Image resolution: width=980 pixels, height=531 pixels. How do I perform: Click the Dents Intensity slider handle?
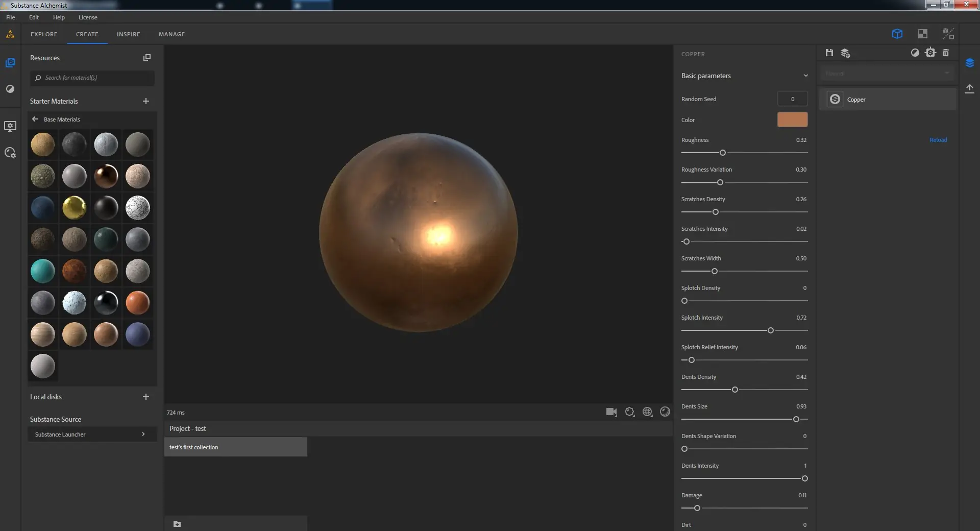[805, 478]
